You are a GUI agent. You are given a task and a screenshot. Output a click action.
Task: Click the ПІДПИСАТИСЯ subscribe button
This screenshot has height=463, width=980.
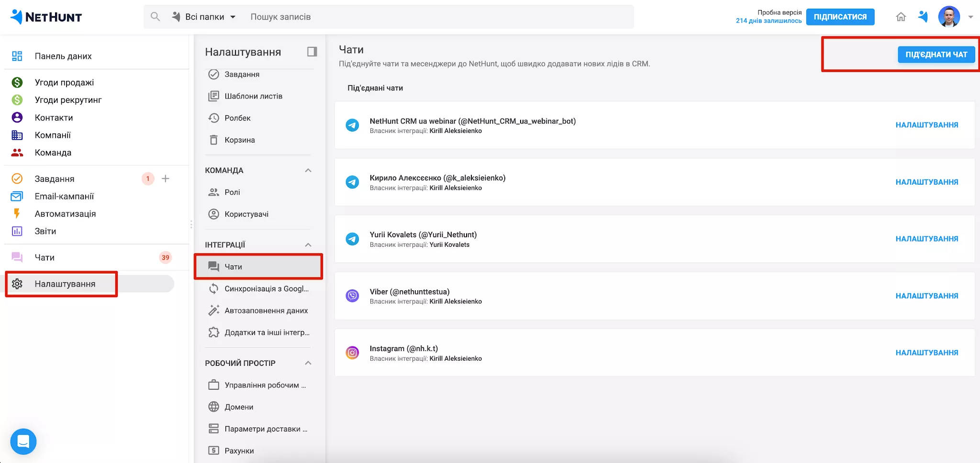pyautogui.click(x=840, y=17)
